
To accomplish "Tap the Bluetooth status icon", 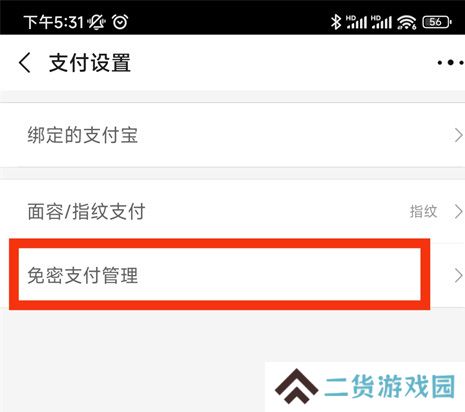I will pyautogui.click(x=336, y=22).
